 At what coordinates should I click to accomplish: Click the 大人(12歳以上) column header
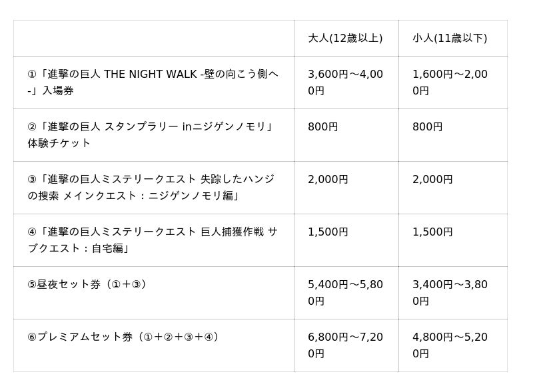coord(345,38)
